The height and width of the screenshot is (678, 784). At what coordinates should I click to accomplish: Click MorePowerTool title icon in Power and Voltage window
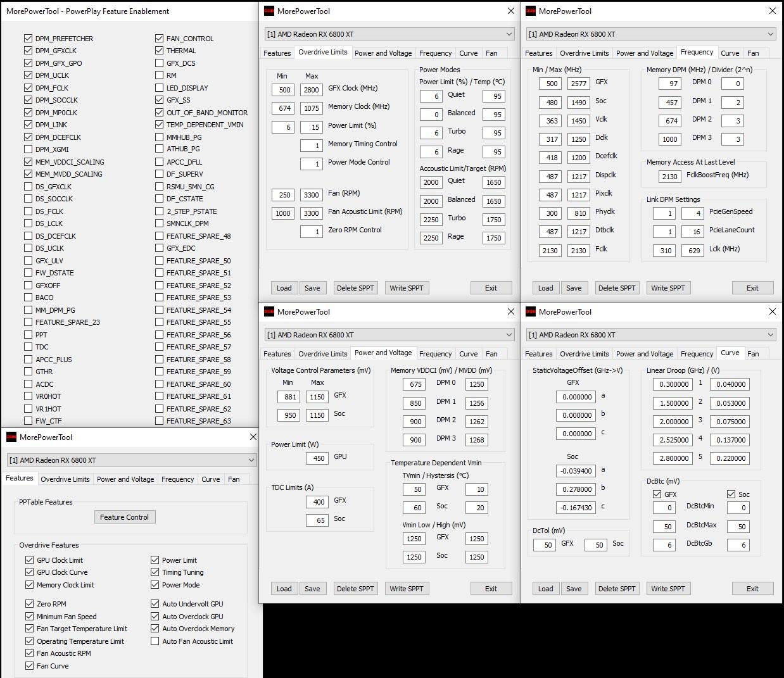tap(269, 311)
